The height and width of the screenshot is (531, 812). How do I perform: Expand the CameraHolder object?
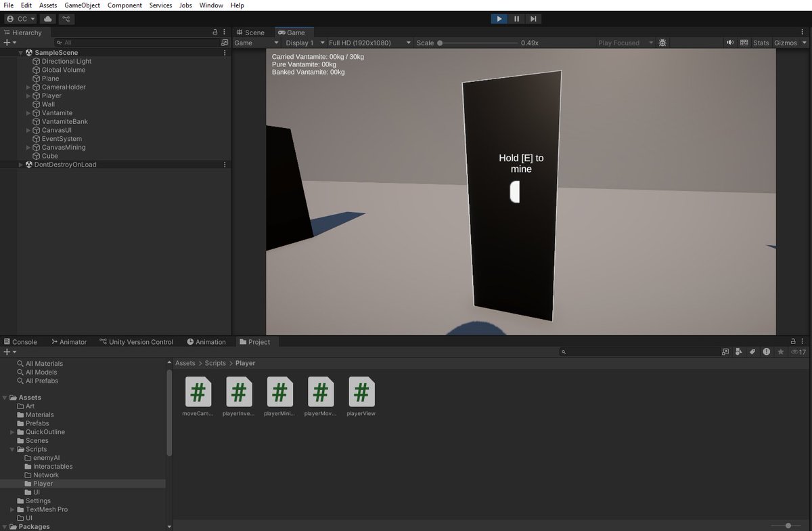click(28, 87)
